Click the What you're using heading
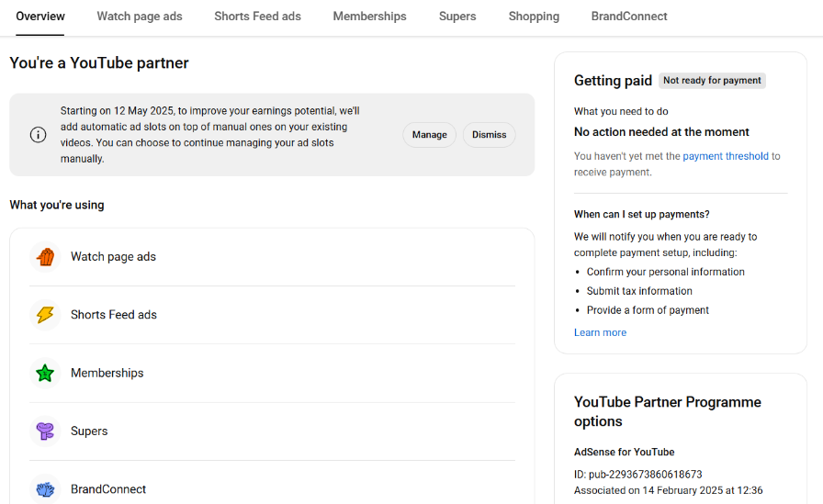Screen dimensions: 823x504 click(x=57, y=205)
